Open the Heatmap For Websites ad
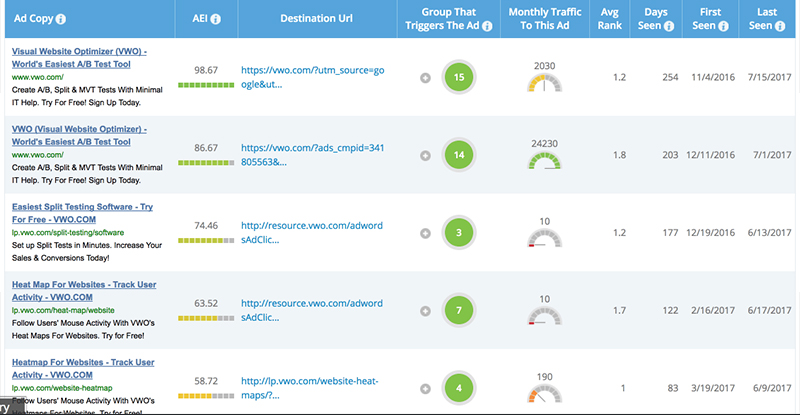 (83, 369)
